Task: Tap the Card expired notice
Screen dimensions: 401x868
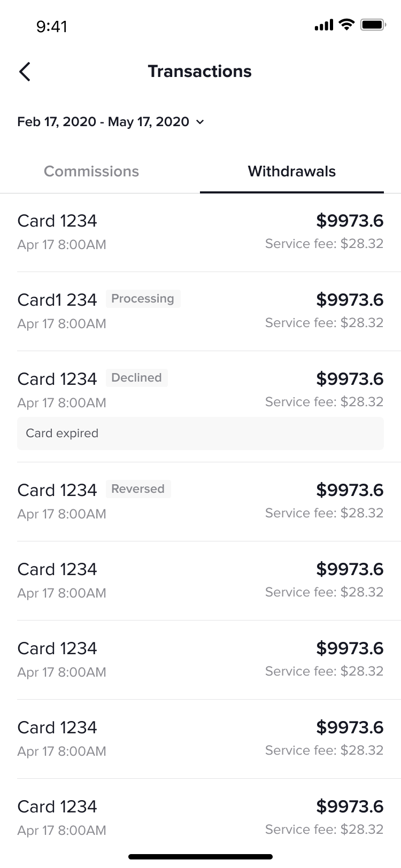Action: [200, 433]
